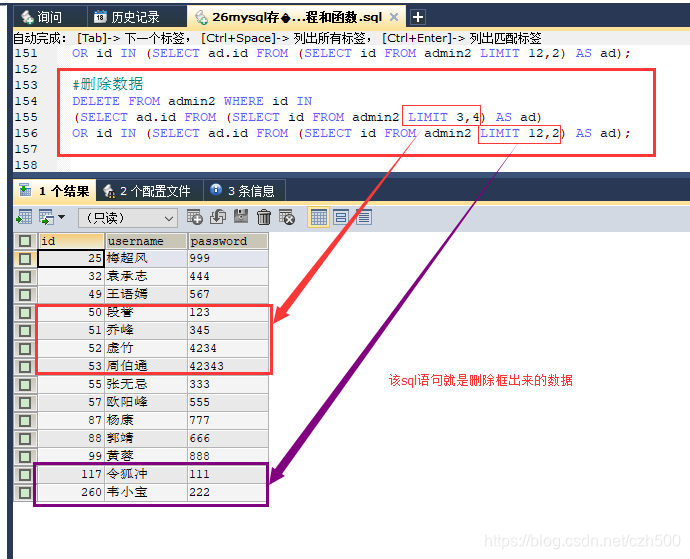This screenshot has width=690, height=559.
Task: Select the username cell 袁承志
Action: [x=146, y=276]
